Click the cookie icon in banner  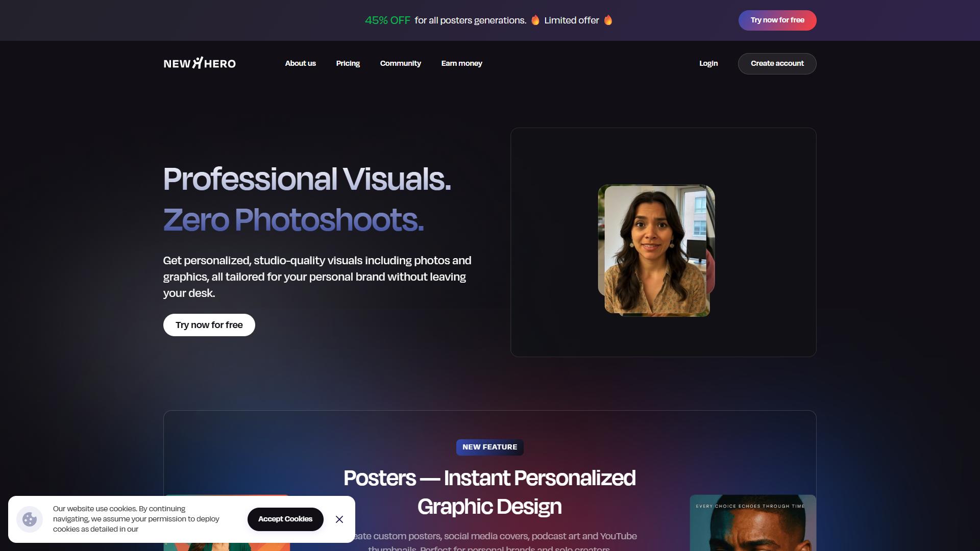pyautogui.click(x=30, y=519)
